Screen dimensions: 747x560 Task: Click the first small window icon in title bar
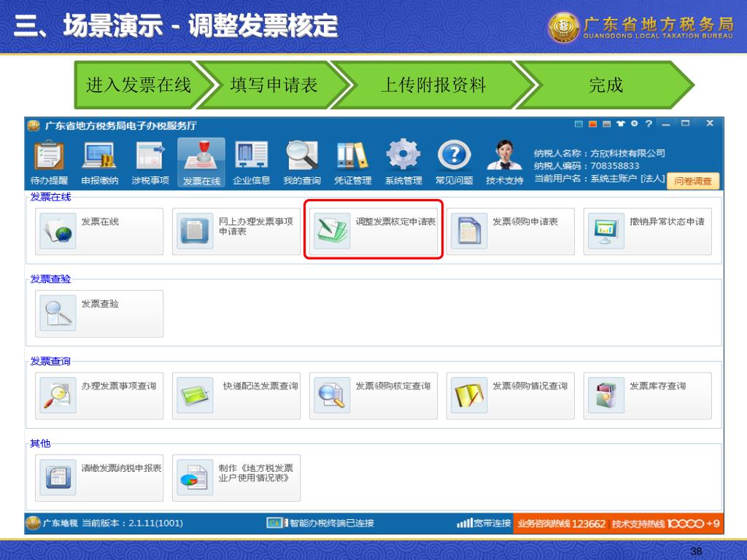tap(578, 124)
